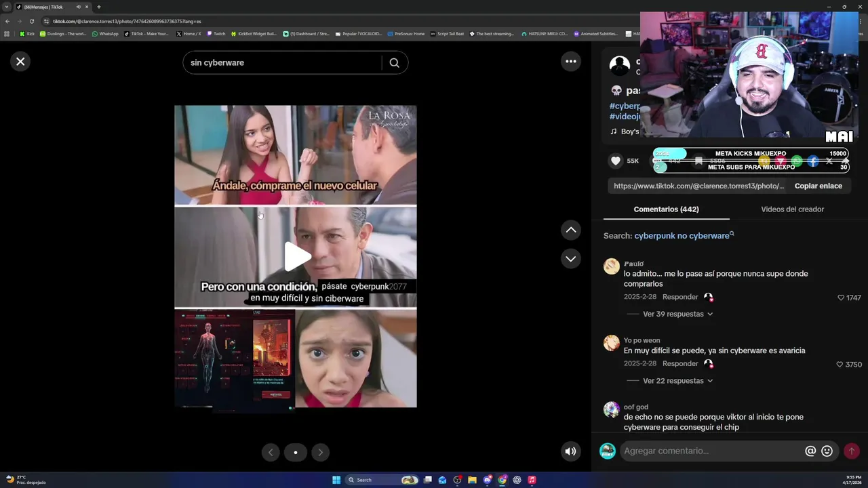Screen dimensions: 868x488
Task: Open the three-dots more options menu
Action: [x=571, y=62]
